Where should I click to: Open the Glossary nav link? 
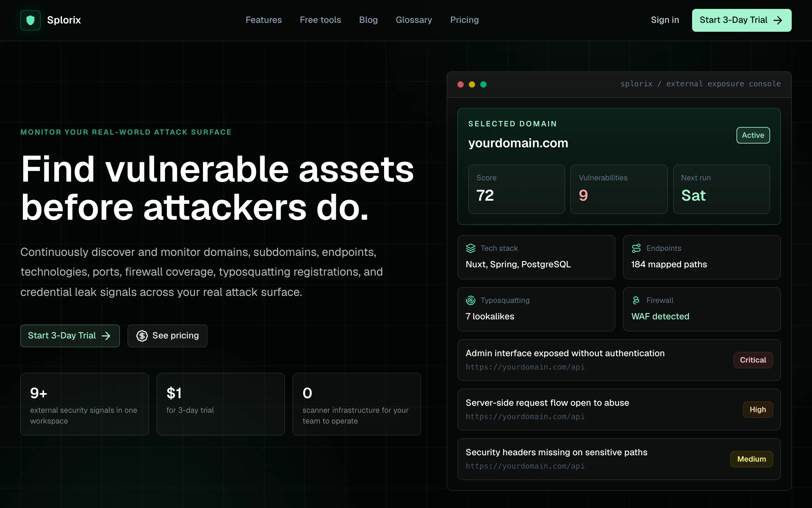point(414,20)
